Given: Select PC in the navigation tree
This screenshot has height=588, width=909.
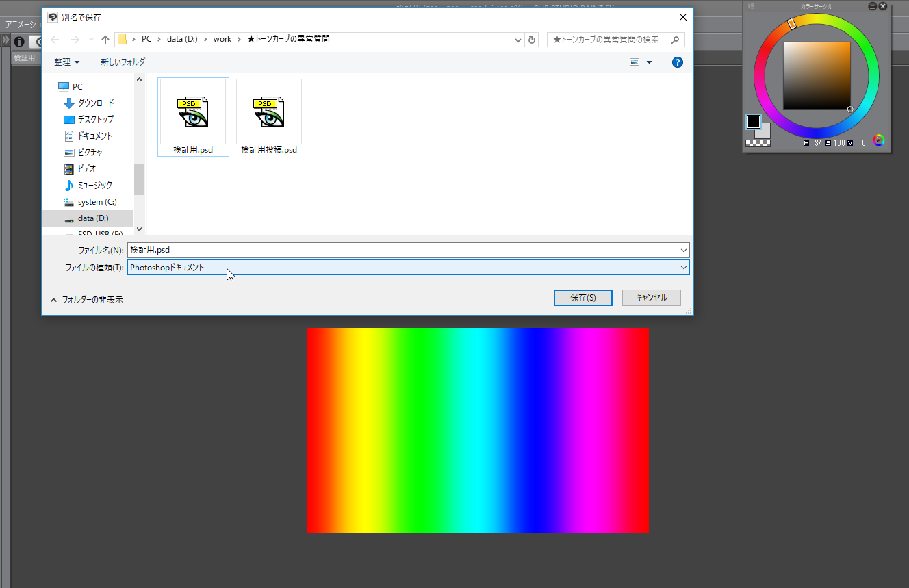Looking at the screenshot, I should tap(70, 87).
